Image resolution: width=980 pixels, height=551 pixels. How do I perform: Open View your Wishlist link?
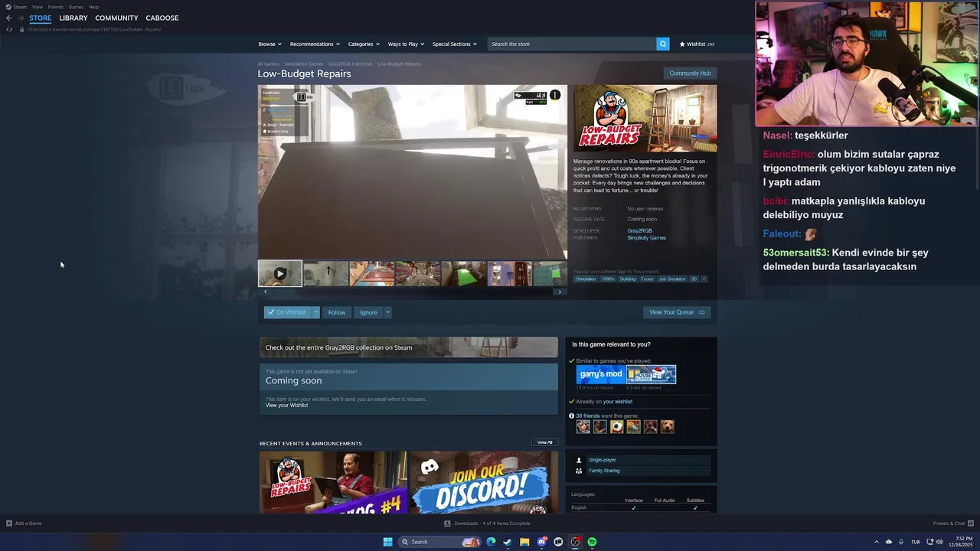click(286, 405)
